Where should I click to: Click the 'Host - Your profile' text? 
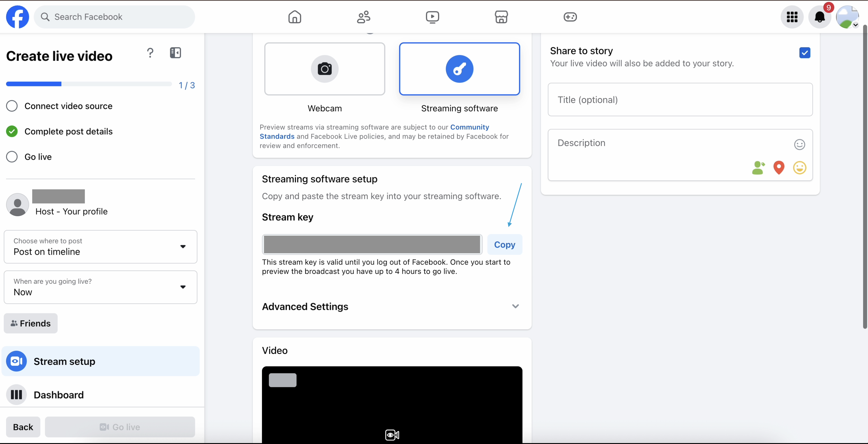[x=71, y=211]
